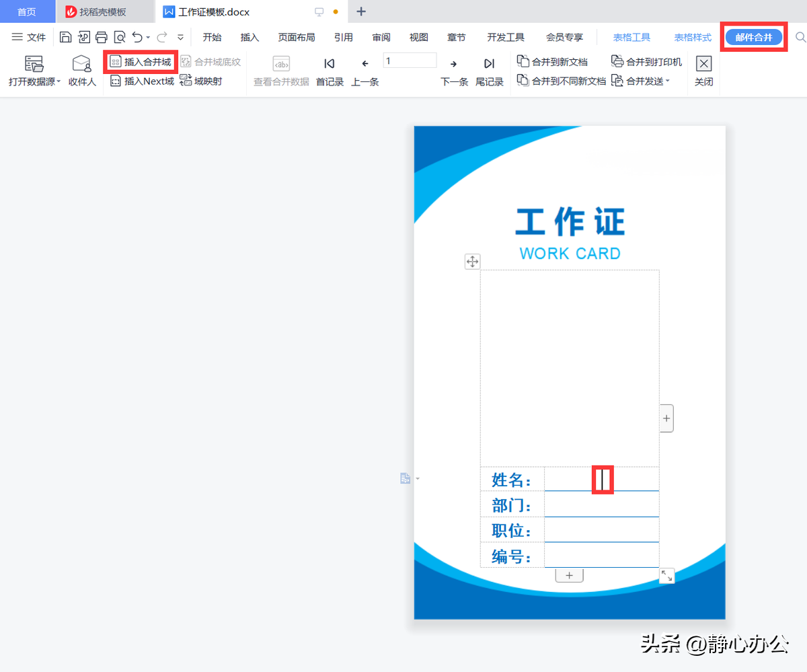Click 合并到打印机 button
Viewport: 807px width, 672px height.
[x=646, y=62]
